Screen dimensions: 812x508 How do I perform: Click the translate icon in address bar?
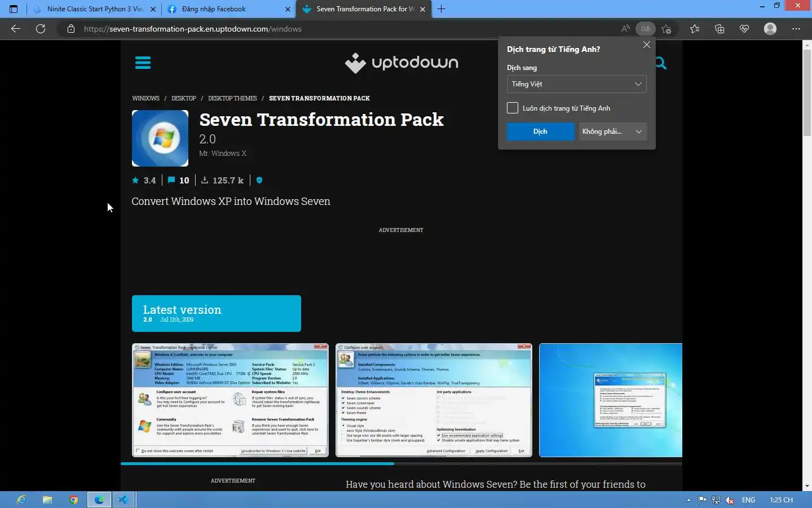646,29
